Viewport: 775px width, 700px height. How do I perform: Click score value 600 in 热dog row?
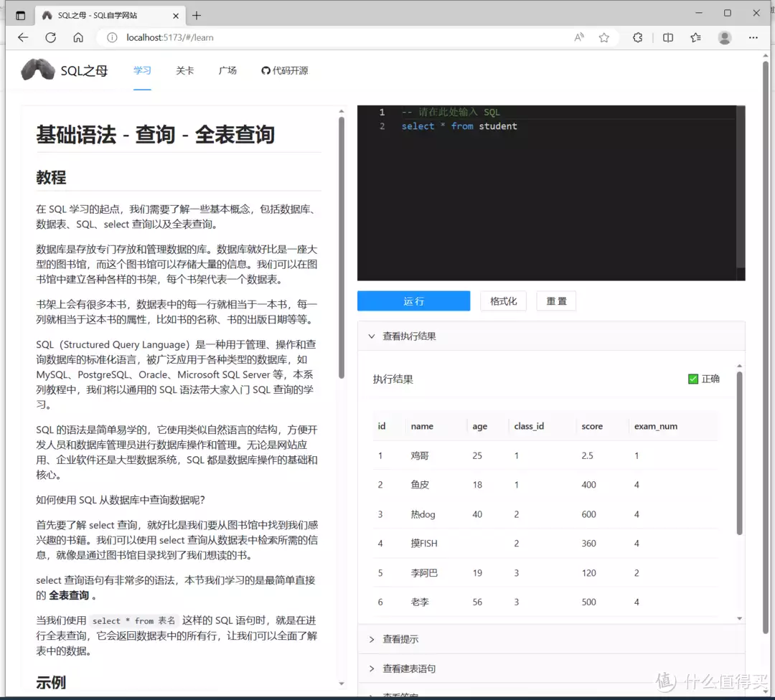click(588, 514)
